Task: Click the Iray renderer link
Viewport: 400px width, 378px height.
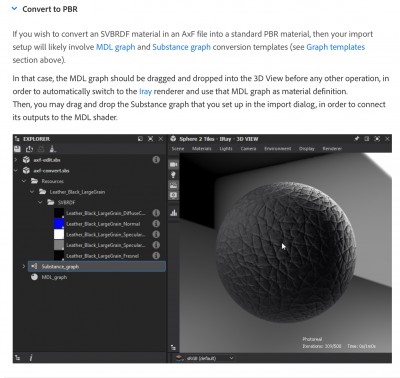Action: [x=145, y=91]
